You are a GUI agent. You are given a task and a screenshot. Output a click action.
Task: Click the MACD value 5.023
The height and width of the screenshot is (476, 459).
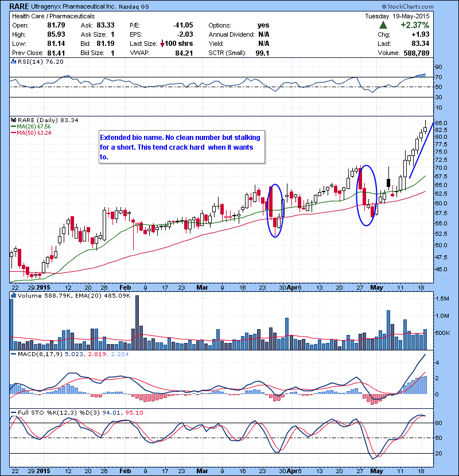74,354
